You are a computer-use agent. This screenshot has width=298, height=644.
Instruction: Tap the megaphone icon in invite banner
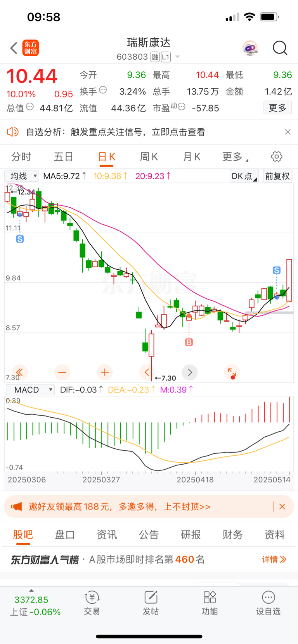(16, 506)
